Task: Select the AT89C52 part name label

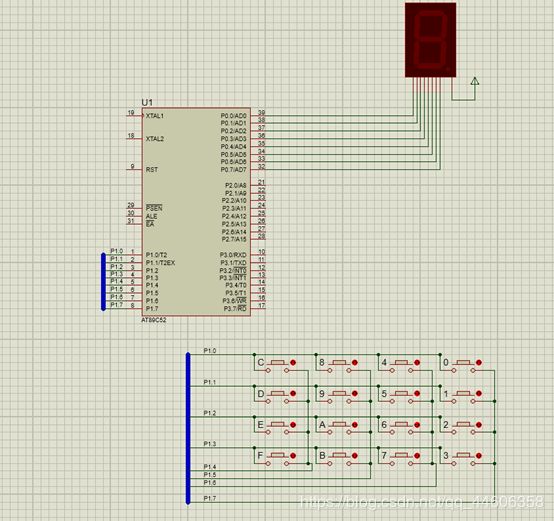Action: pyautogui.click(x=154, y=320)
